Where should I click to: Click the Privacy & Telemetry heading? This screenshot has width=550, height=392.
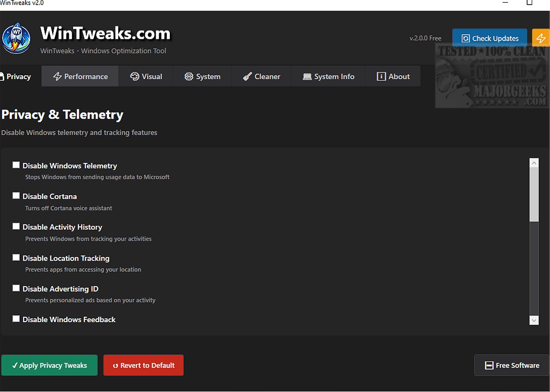(62, 115)
